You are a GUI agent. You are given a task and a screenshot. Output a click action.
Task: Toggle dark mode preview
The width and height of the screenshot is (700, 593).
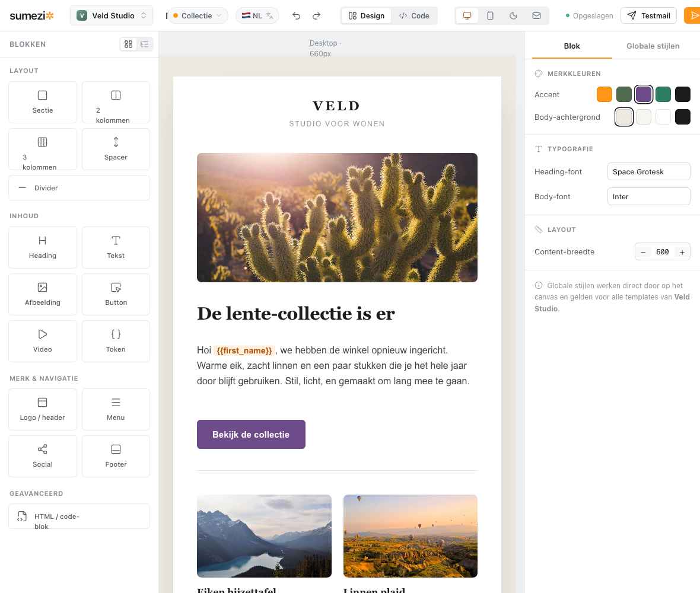click(513, 15)
